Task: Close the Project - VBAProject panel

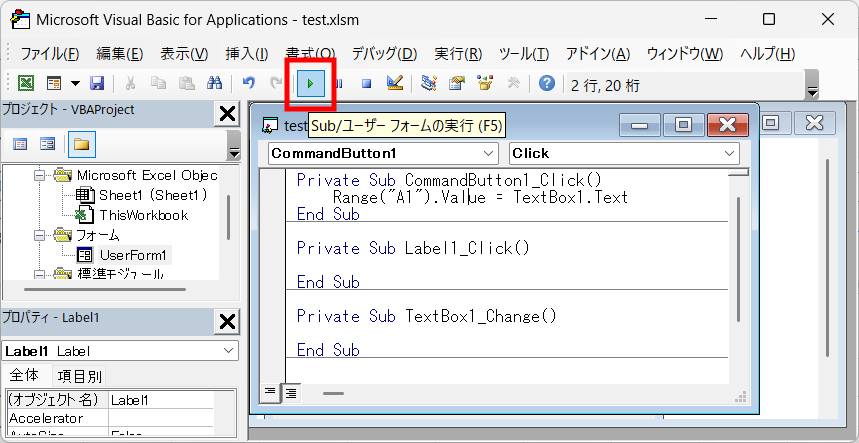Action: click(x=227, y=114)
